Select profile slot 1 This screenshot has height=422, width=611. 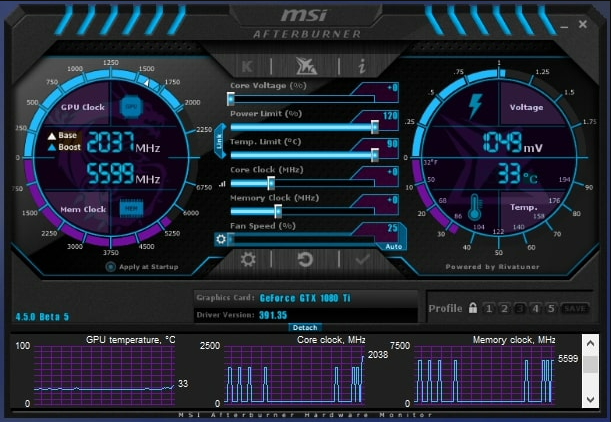489,309
